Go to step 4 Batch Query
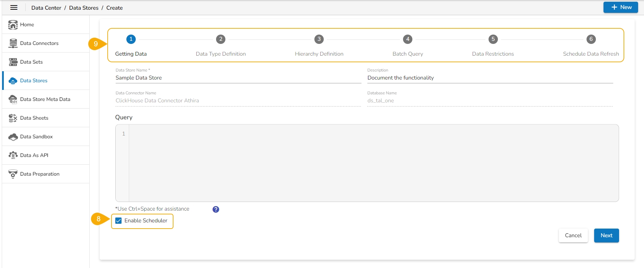 tap(408, 39)
